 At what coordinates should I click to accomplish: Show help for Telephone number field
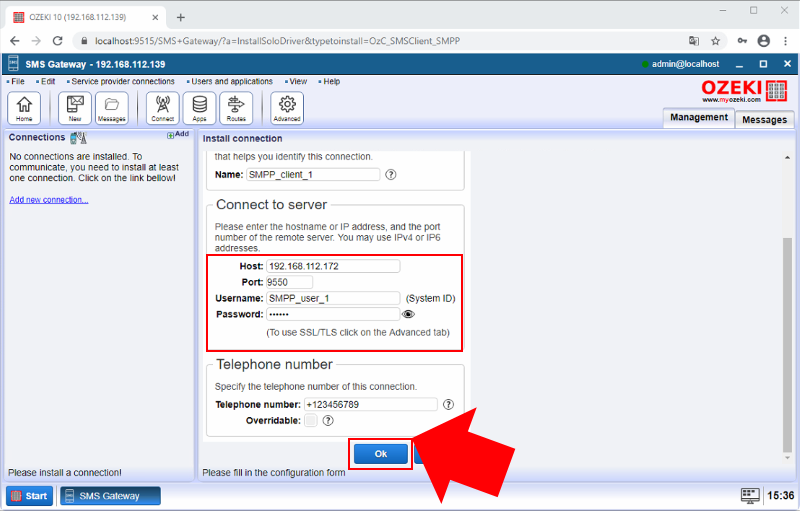(x=448, y=404)
